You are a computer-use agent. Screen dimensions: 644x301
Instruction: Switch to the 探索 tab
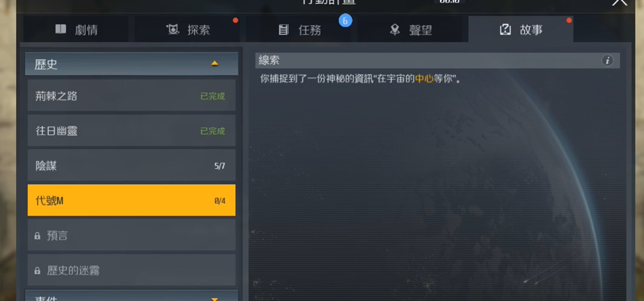189,29
